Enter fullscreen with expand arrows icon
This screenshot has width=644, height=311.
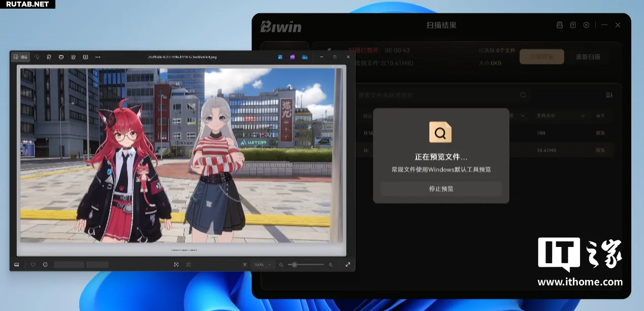click(x=348, y=264)
